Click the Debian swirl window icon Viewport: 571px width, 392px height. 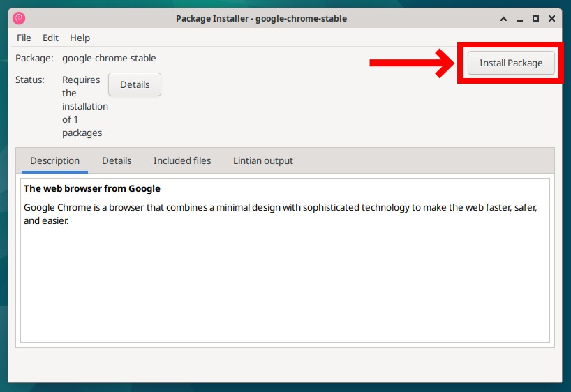19,18
